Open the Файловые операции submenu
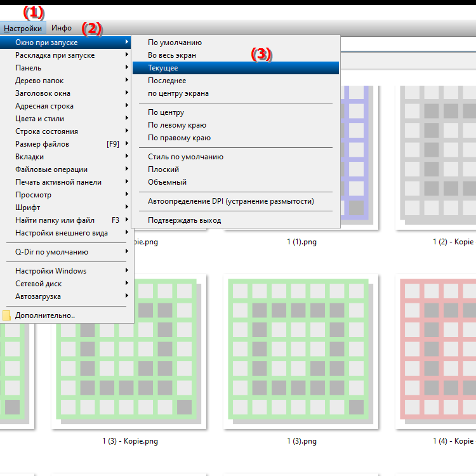Screen dimensions: 476x476 pyautogui.click(x=65, y=169)
